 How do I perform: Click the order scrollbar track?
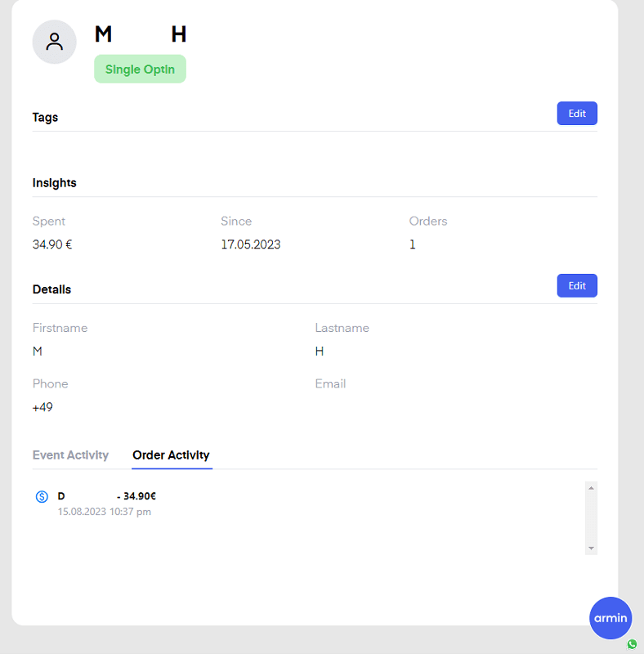[x=591, y=518]
